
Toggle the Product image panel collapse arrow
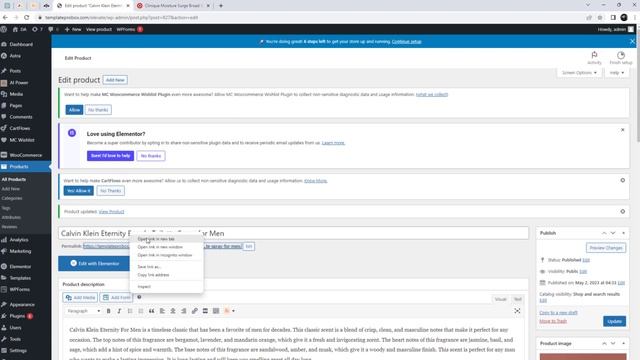click(623, 343)
